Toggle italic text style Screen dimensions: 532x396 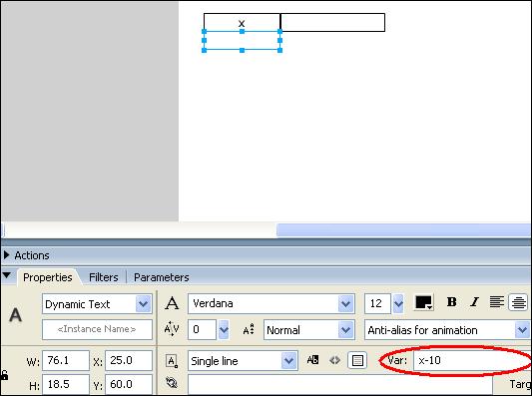(474, 302)
